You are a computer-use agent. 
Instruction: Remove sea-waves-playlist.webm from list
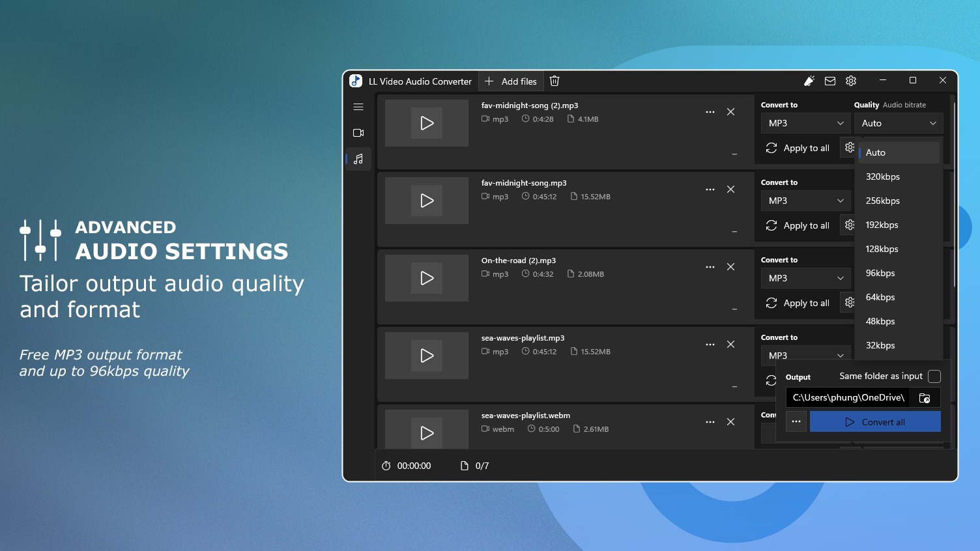click(731, 422)
